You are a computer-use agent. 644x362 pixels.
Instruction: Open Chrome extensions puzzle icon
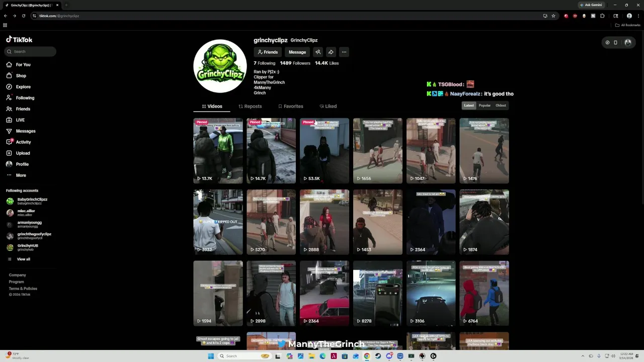coord(602,16)
